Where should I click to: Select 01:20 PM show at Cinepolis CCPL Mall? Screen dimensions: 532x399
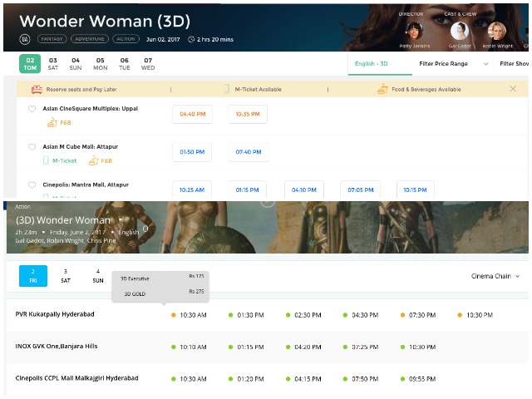pyautogui.click(x=246, y=379)
